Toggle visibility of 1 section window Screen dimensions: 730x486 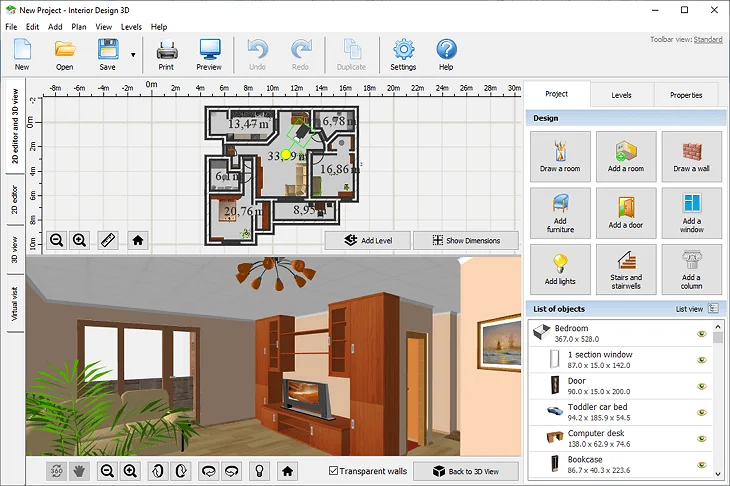pyautogui.click(x=702, y=360)
